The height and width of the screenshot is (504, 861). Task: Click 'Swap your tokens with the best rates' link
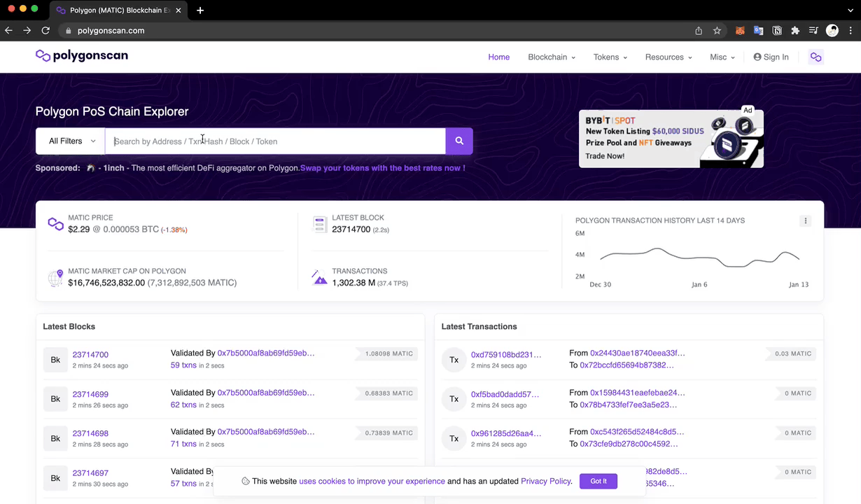pos(382,168)
